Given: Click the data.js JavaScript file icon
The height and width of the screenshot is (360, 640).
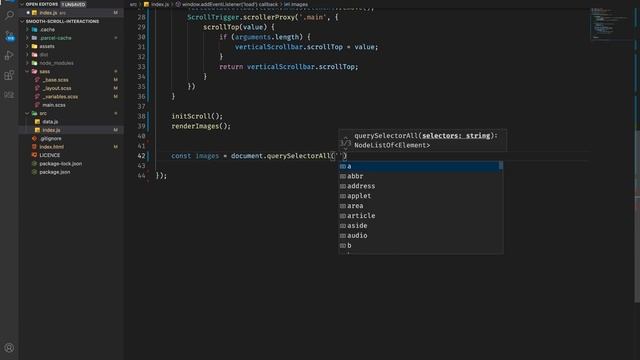Looking at the screenshot, I should (38, 122).
